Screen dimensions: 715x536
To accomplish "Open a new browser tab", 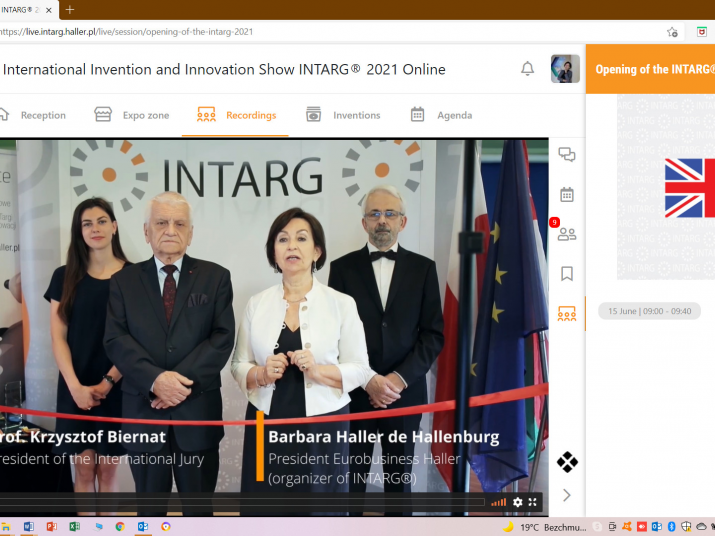I will [69, 9].
